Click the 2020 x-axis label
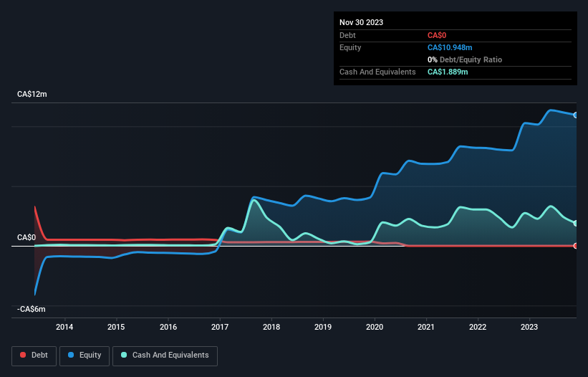The height and width of the screenshot is (377, 588). coord(375,327)
